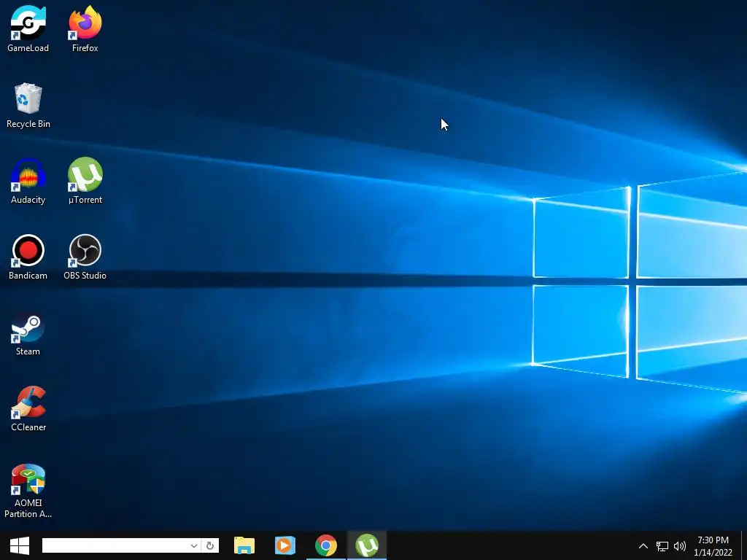Open the volume control tray icon

(680, 545)
